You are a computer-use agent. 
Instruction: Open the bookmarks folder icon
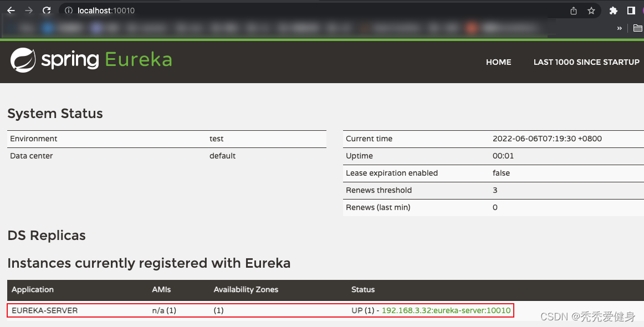point(638,28)
